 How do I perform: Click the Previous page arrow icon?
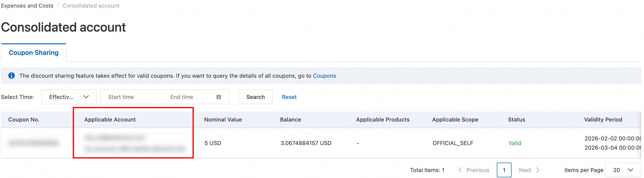(x=460, y=170)
